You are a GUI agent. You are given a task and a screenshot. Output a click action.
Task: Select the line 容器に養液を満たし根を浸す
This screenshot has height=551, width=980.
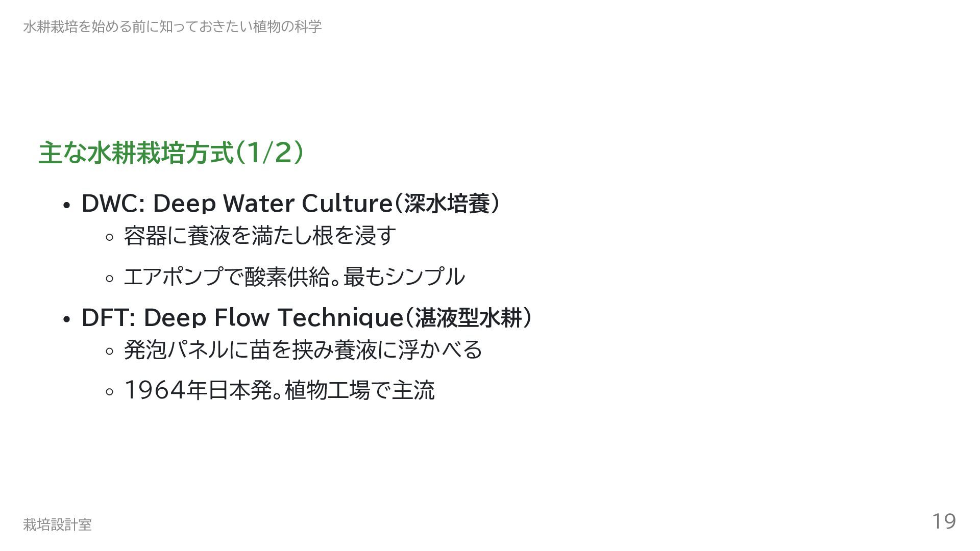(260, 236)
